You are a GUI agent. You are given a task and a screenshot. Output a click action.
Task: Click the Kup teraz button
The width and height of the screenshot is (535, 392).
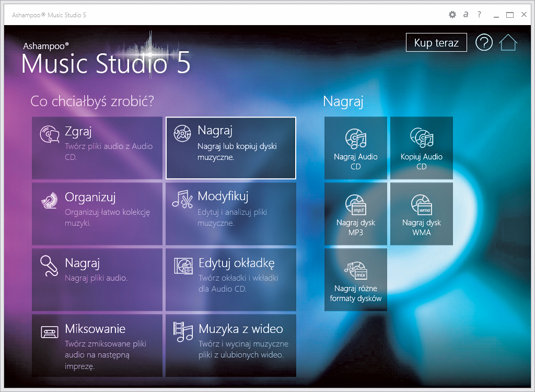pos(436,43)
